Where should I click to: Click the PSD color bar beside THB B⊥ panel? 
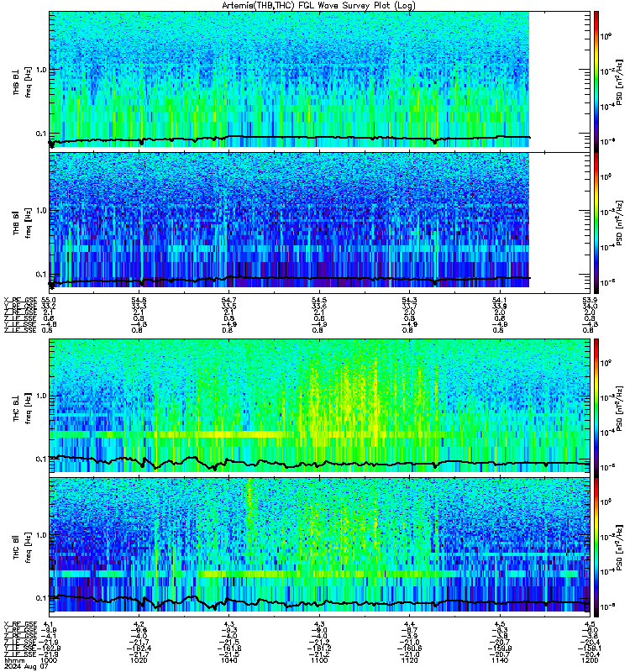coord(596,81)
